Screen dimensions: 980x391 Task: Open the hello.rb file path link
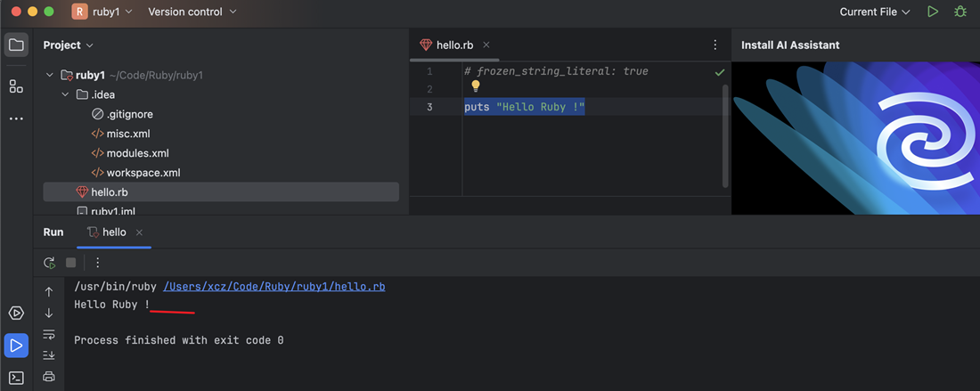click(274, 287)
